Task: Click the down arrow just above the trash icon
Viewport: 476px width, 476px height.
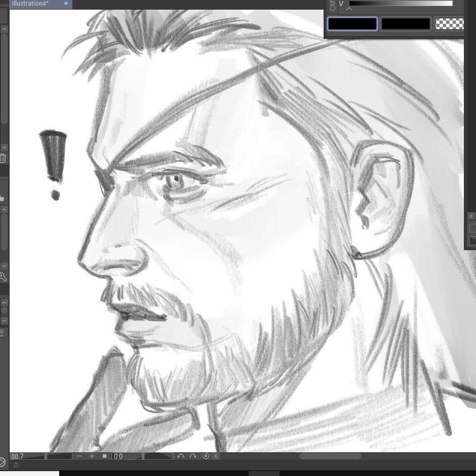Action: click(x=4, y=147)
